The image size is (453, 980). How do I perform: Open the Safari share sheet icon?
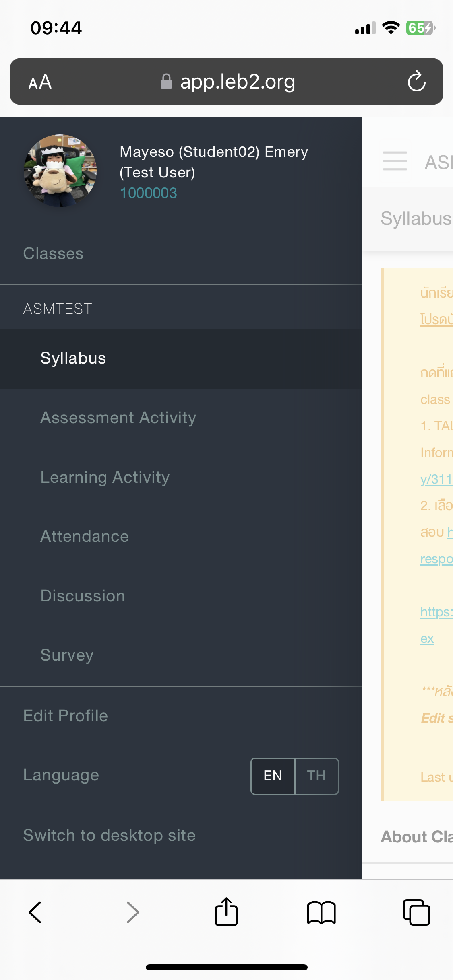tap(226, 911)
